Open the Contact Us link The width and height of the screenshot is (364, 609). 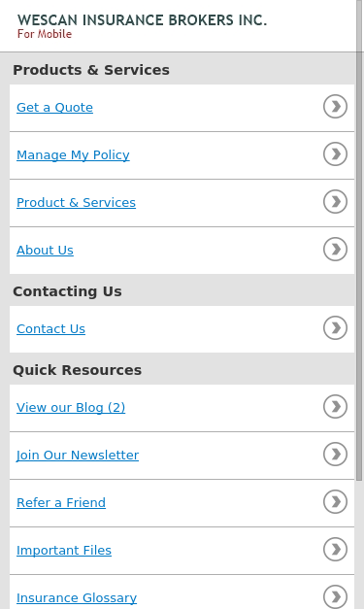coord(50,329)
